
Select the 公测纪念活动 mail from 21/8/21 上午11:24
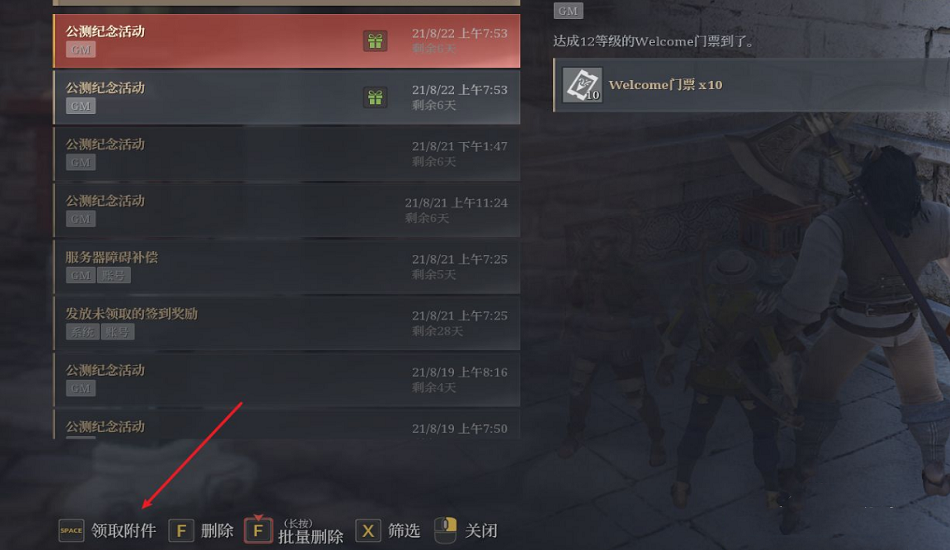(x=287, y=210)
